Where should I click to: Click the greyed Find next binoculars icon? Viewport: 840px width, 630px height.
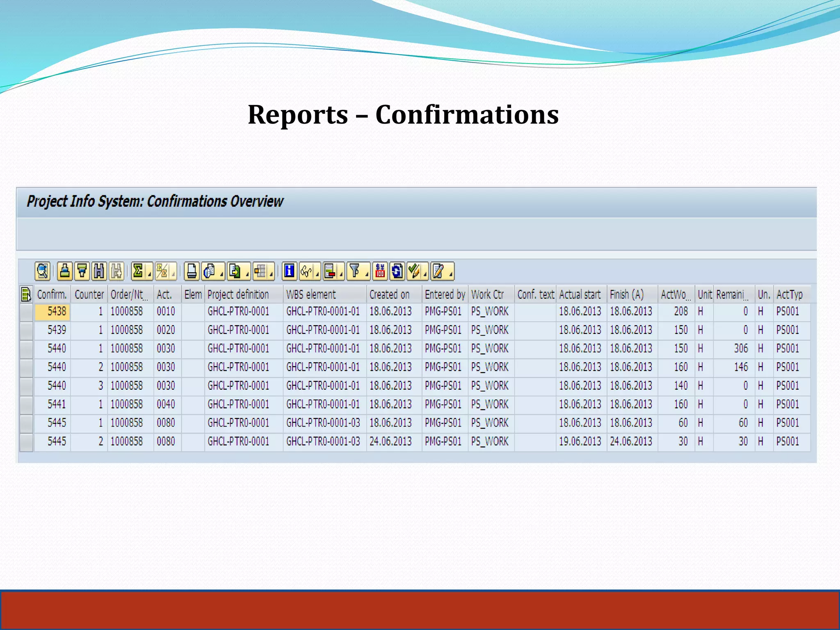click(x=116, y=271)
